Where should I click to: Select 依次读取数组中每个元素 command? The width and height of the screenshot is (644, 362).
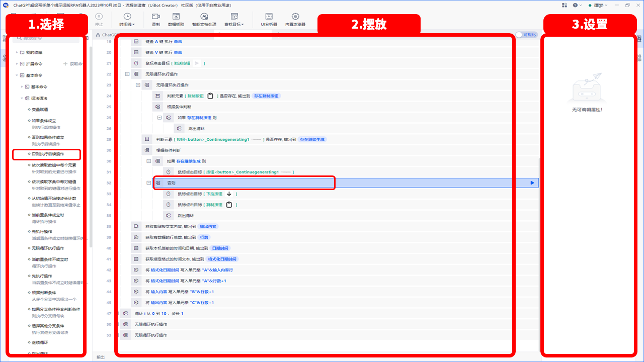point(54,165)
